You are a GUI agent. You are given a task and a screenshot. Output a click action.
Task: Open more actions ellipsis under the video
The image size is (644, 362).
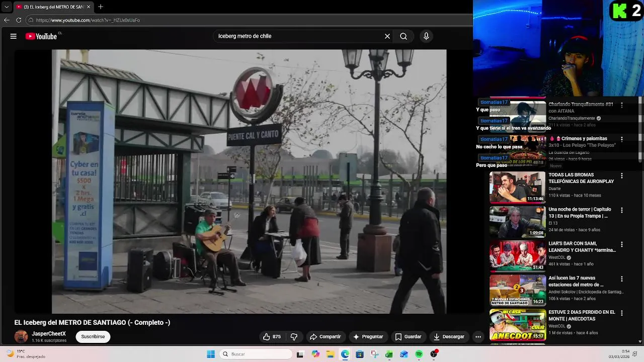pyautogui.click(x=478, y=337)
